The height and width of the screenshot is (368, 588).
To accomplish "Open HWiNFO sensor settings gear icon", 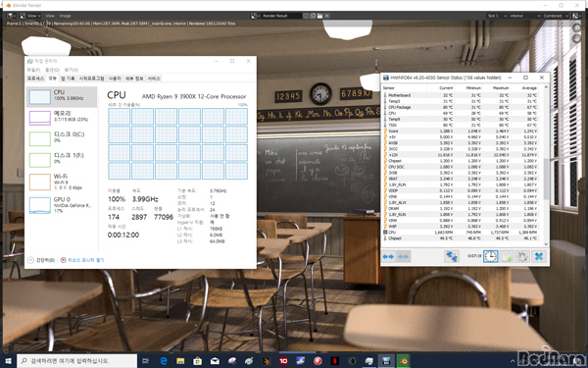I will point(522,256).
